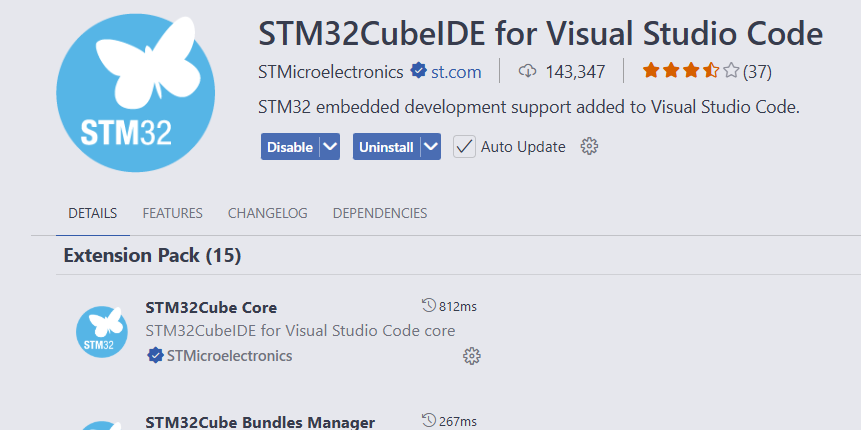Viewport: 861px width, 430px height.
Task: Click the STM32Cube Core butterfly icon
Action: pyautogui.click(x=102, y=332)
